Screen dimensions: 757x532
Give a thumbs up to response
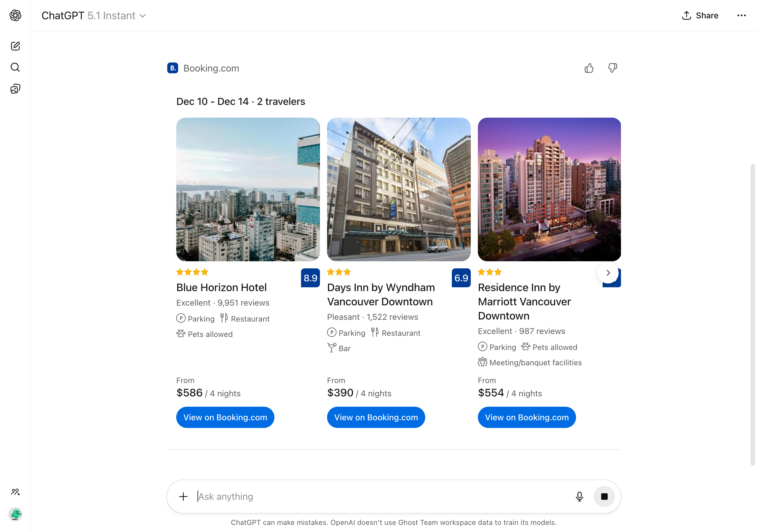[589, 68]
